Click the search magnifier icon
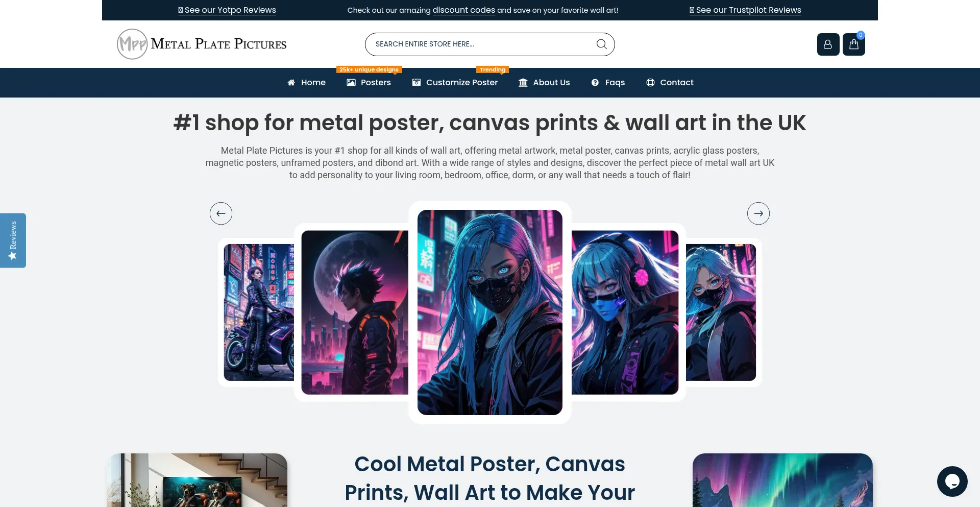The image size is (980, 507). [x=601, y=44]
